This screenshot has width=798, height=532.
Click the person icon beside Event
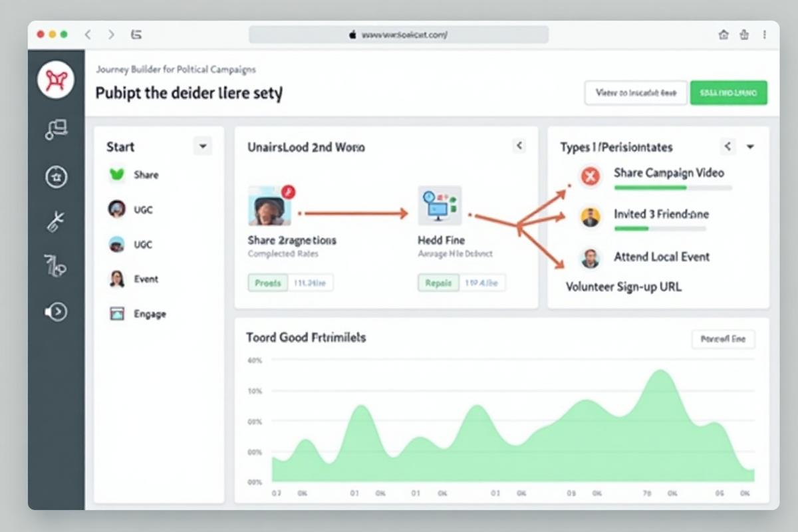(116, 279)
